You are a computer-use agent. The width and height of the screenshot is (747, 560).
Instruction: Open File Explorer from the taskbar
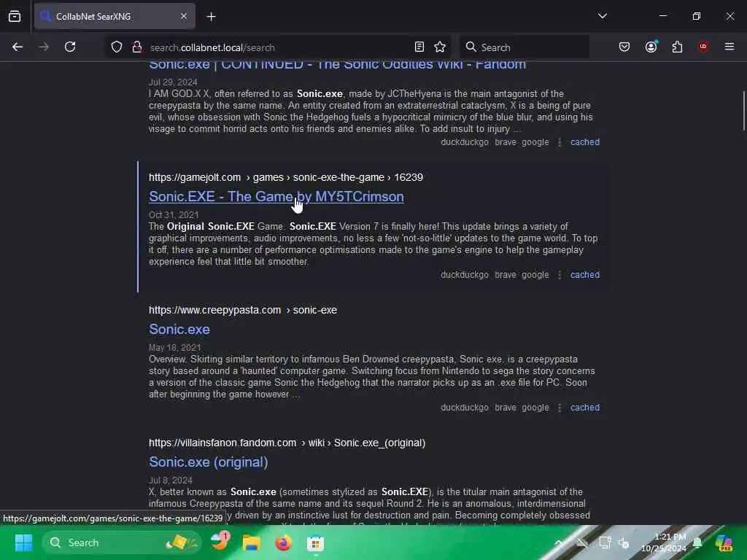[252, 542]
